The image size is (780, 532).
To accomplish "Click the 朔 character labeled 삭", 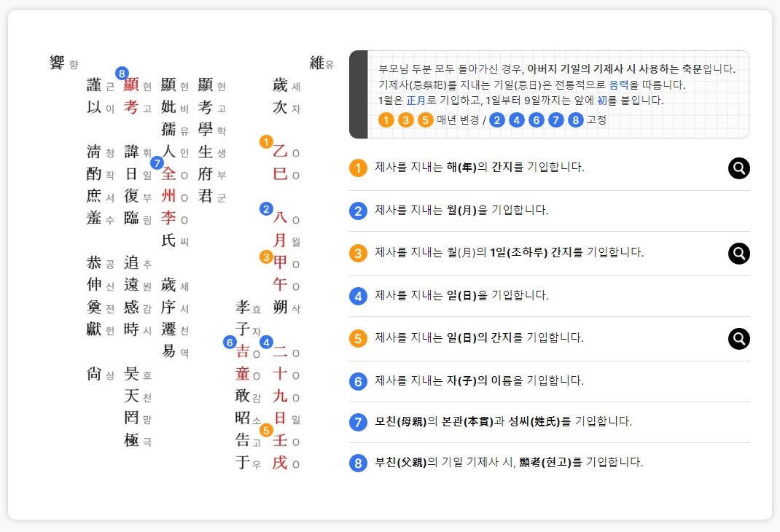I will 280,307.
